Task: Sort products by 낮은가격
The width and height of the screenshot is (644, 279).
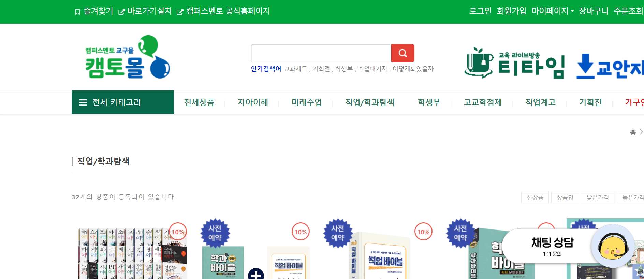Action: [x=598, y=197]
